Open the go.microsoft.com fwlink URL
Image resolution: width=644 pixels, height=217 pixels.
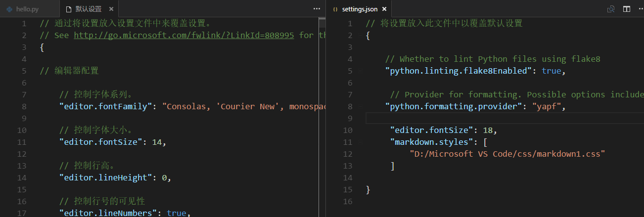coord(184,35)
